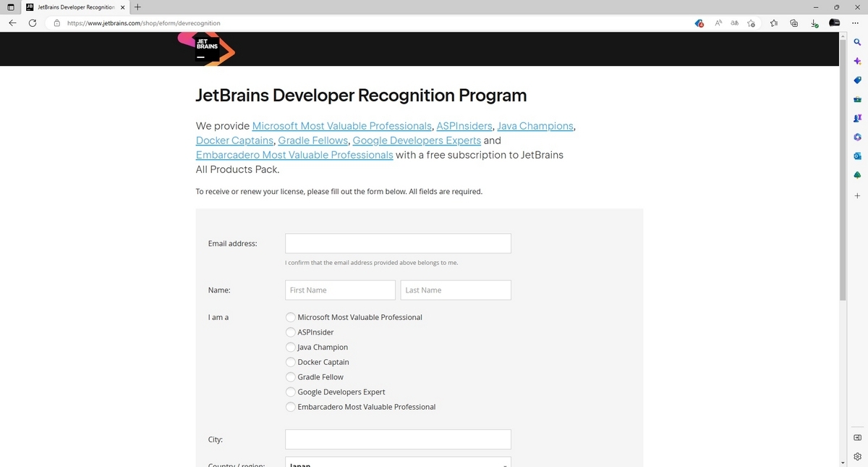Open the Java Champions link
The height and width of the screenshot is (467, 868).
tap(535, 125)
